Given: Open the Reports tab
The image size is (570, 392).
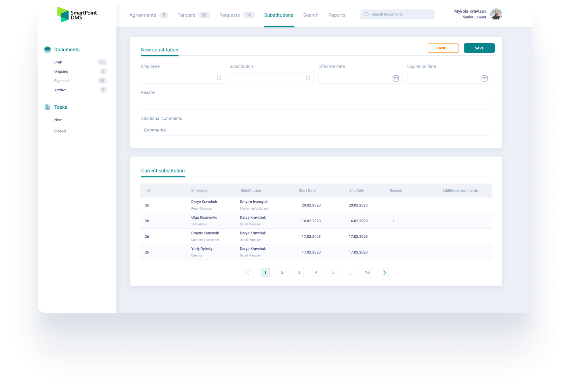Looking at the screenshot, I should point(336,15).
